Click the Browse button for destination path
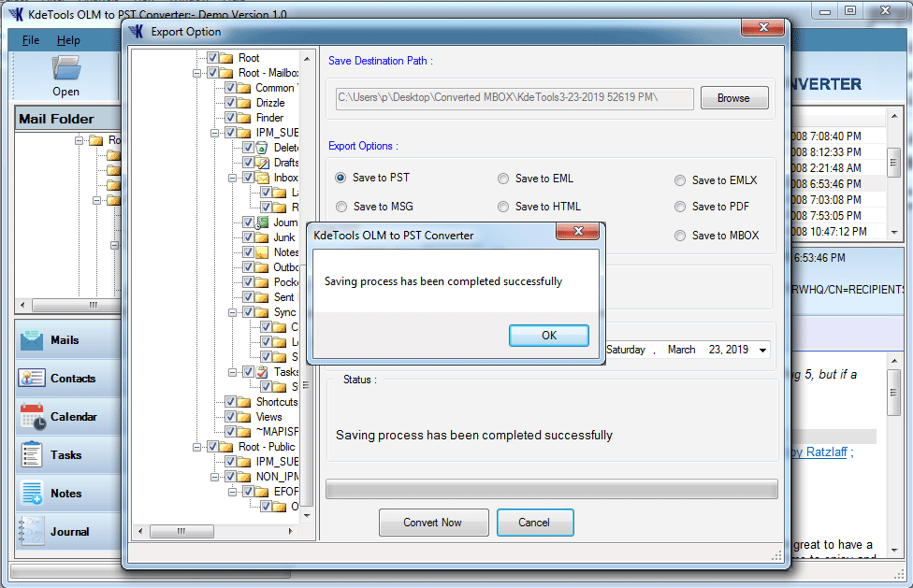Screen dimensions: 913x588 734,98
